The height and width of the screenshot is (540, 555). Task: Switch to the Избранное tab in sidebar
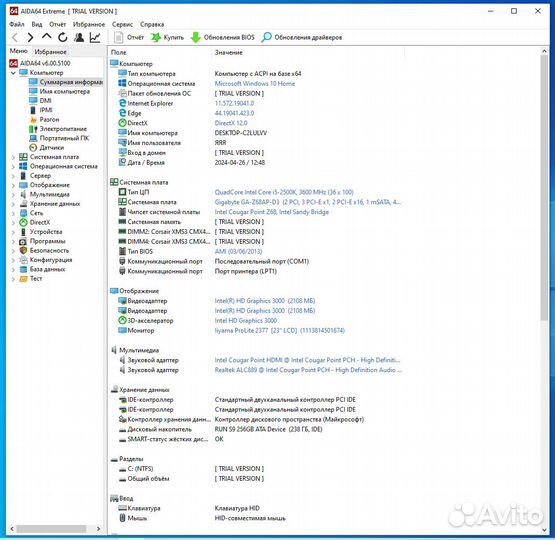pyautogui.click(x=51, y=52)
